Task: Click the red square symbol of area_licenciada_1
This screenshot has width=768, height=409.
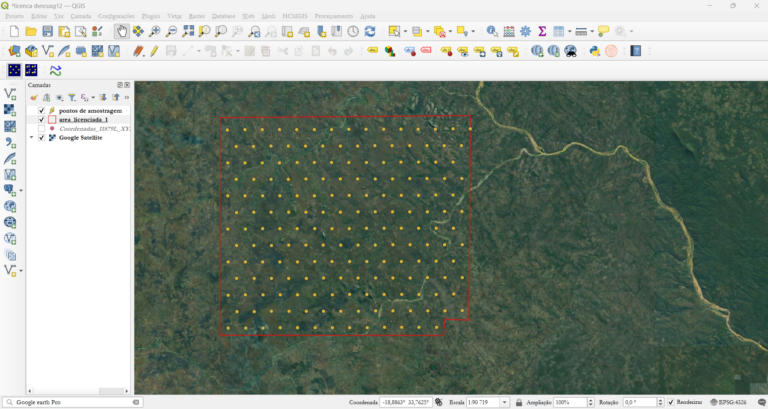Action: [x=52, y=120]
